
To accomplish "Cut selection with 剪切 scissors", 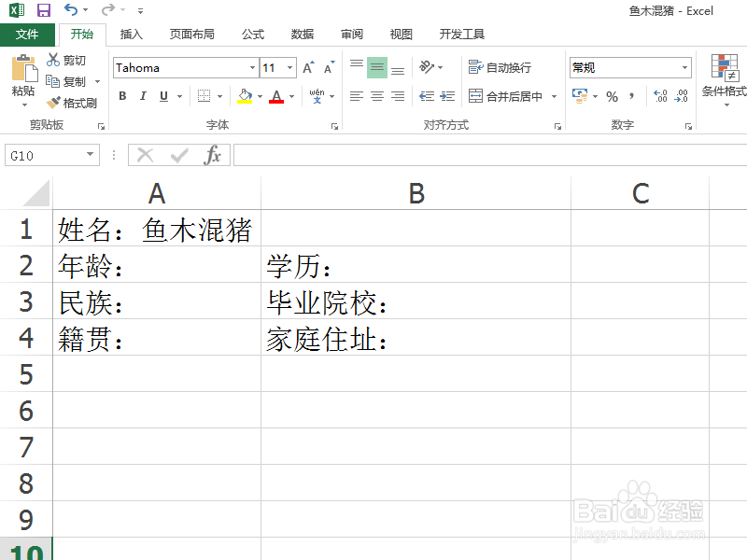I will 66,60.
